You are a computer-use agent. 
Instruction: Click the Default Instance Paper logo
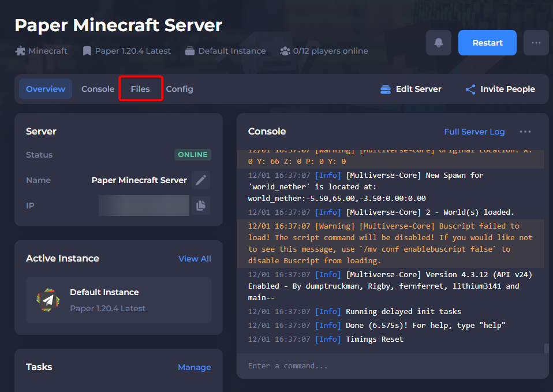(x=48, y=300)
